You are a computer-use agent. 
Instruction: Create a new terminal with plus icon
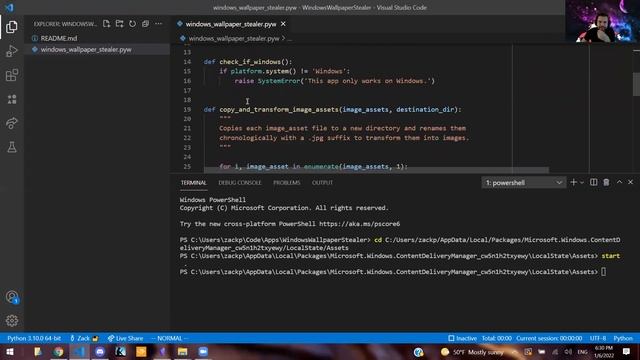coord(573,182)
